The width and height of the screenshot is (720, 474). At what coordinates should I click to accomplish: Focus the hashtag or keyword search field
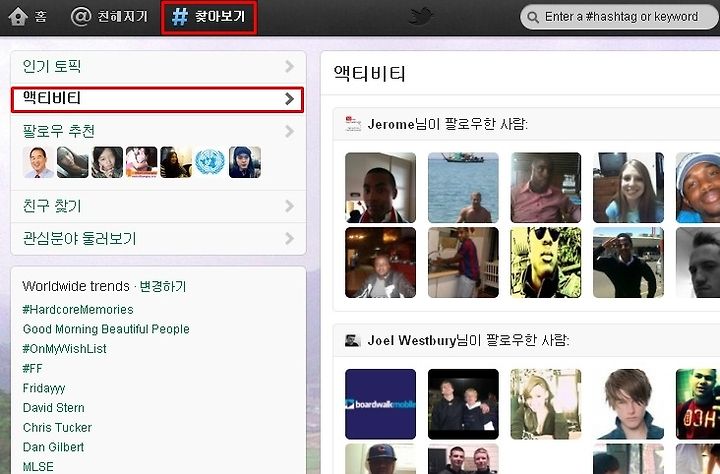pos(620,17)
